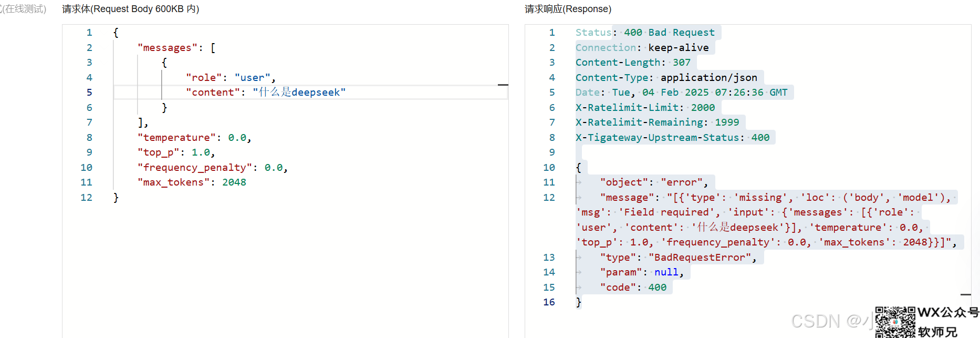Click the 请求响应(Response) label

568,9
